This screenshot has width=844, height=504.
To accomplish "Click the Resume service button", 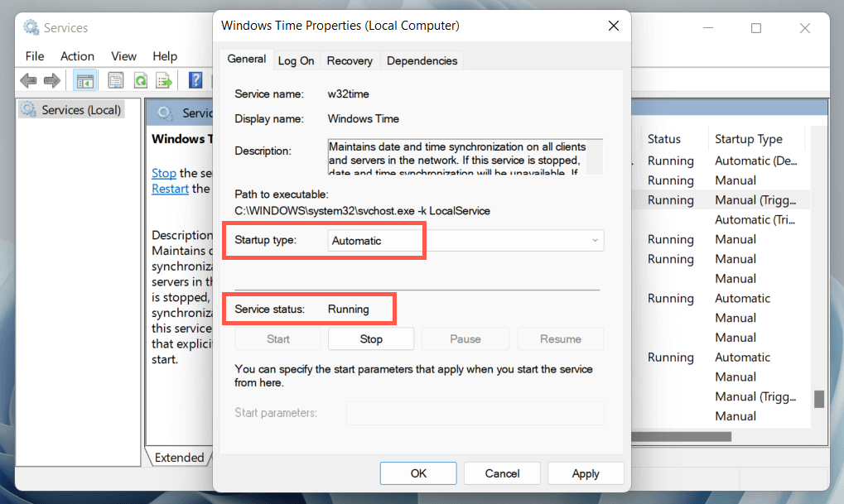I will pos(561,338).
